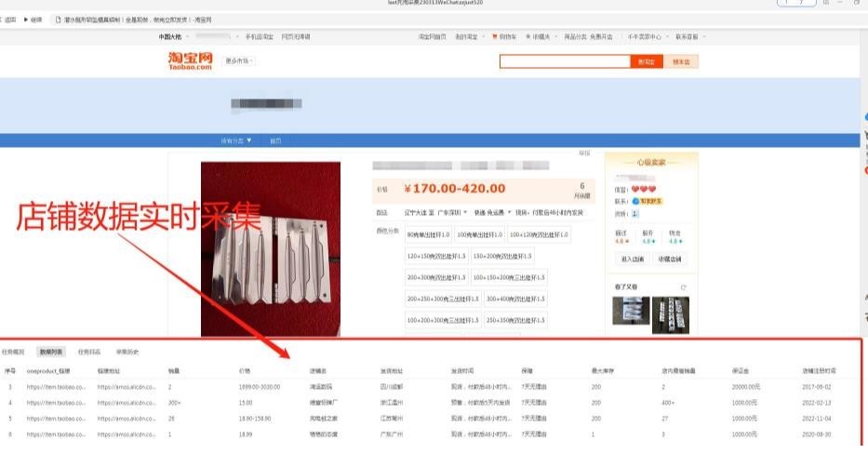
Task: Click the 返回 back button in browser toolbar
Action: click(x=9, y=20)
